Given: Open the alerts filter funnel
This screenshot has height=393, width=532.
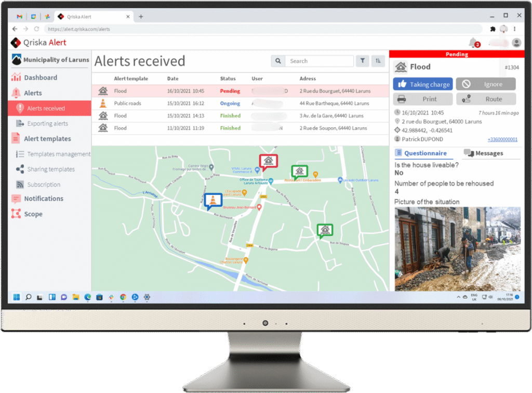Looking at the screenshot, I should pos(362,61).
